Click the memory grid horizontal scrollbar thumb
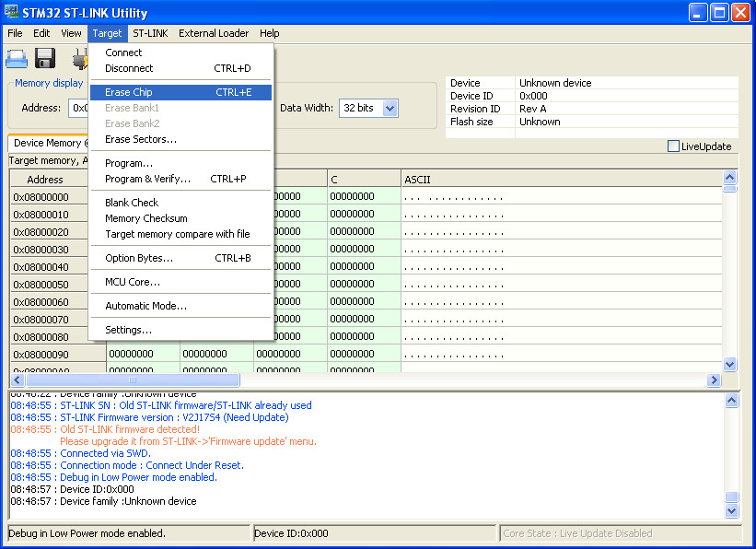Viewport: 756px width, 549px height. pos(133,380)
